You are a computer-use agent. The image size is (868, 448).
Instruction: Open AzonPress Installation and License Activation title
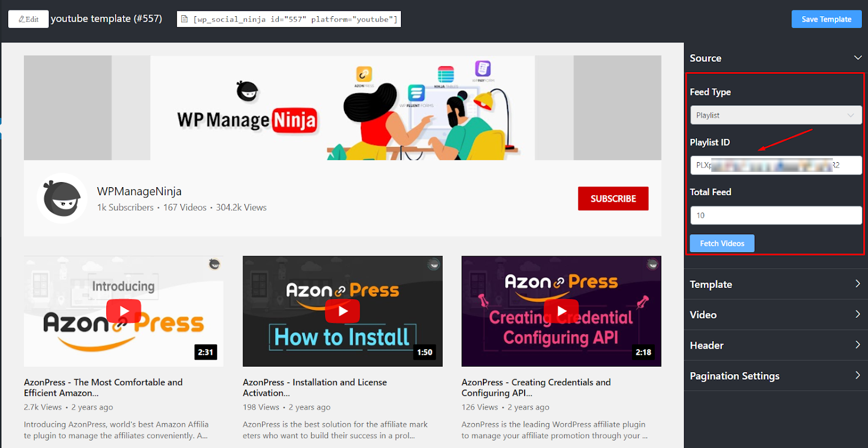(315, 387)
